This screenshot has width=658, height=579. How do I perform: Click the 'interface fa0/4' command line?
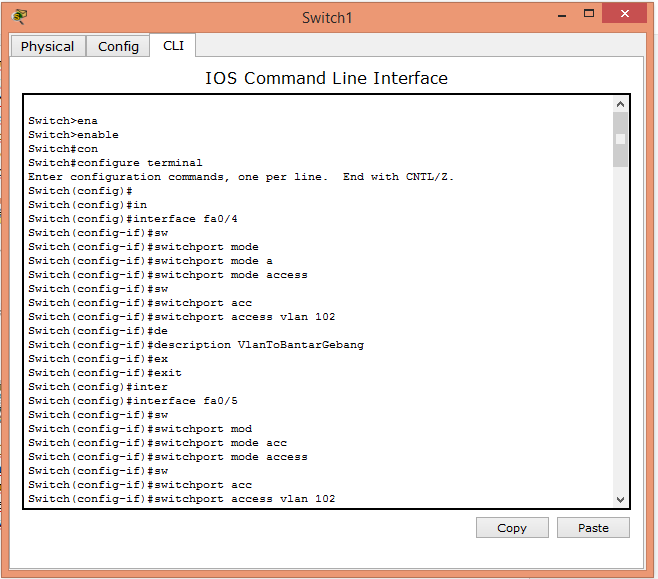point(133,219)
